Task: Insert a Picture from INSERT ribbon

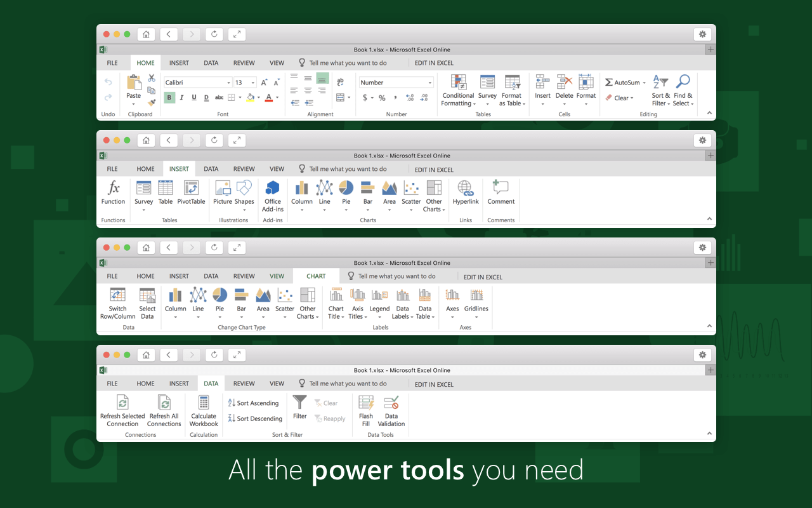Action: [223, 192]
